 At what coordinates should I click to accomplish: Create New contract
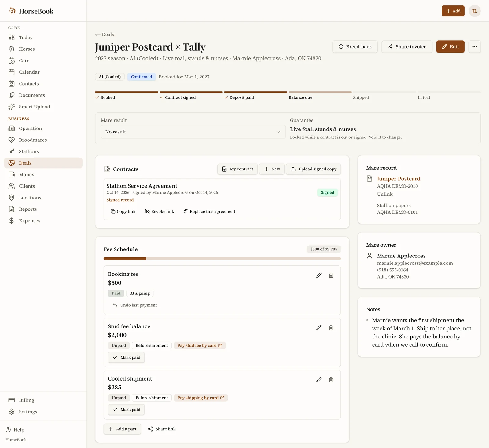[x=272, y=169]
